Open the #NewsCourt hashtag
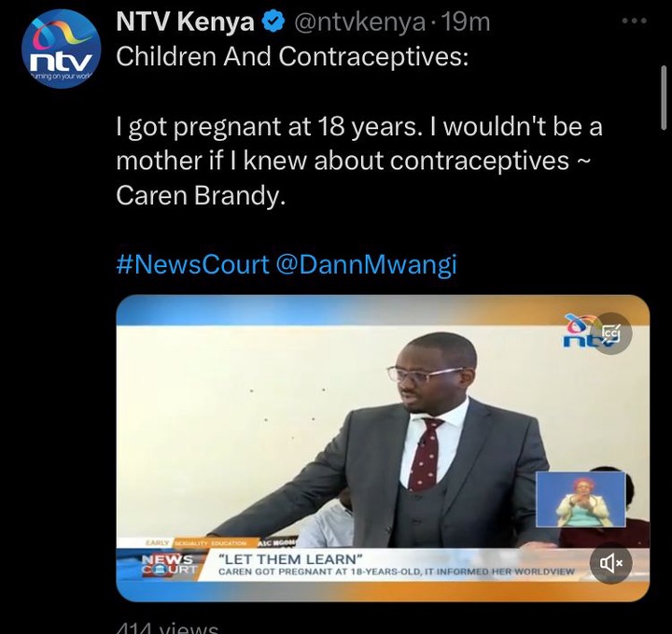 (193, 264)
